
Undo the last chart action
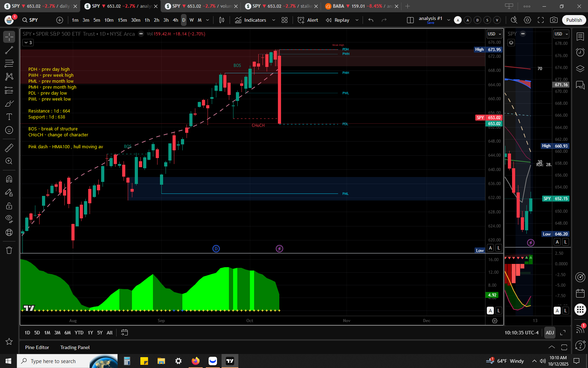371,20
